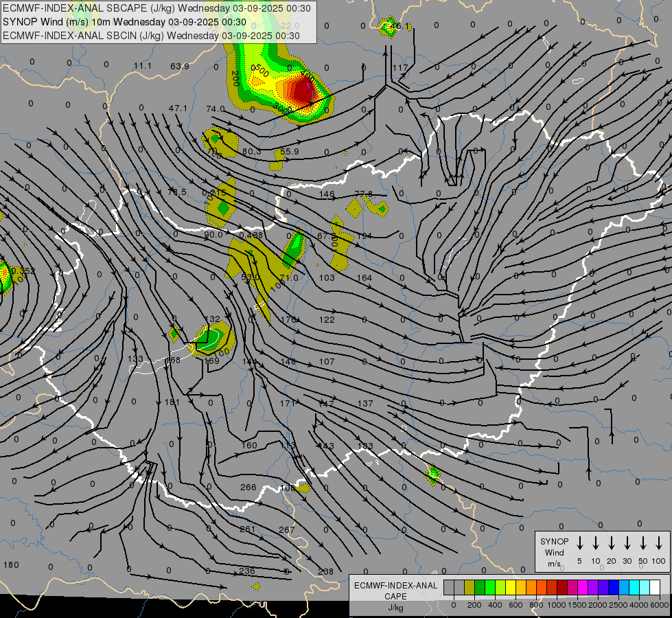Click the SYNOP Wind 10m title line
672x618 pixels.
click(124, 22)
